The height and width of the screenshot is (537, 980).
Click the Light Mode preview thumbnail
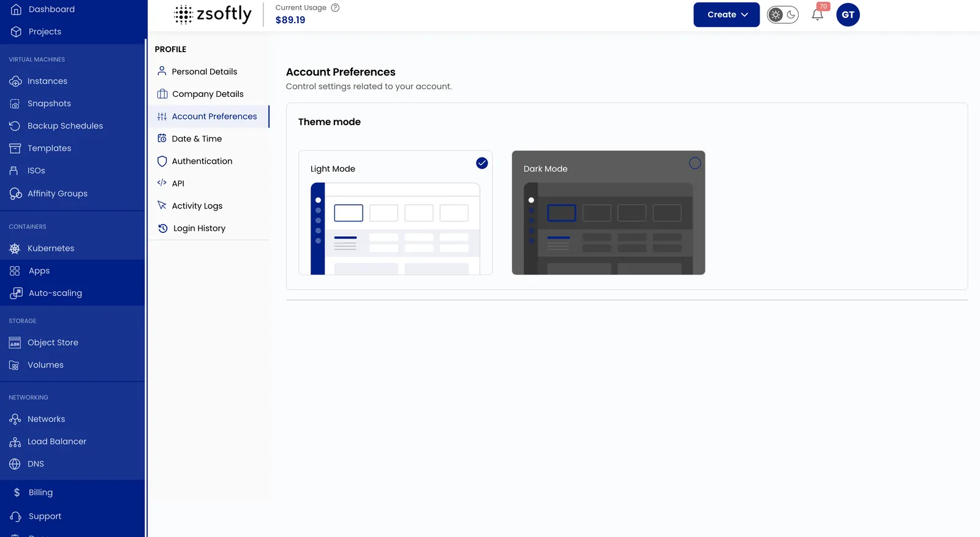click(x=395, y=229)
